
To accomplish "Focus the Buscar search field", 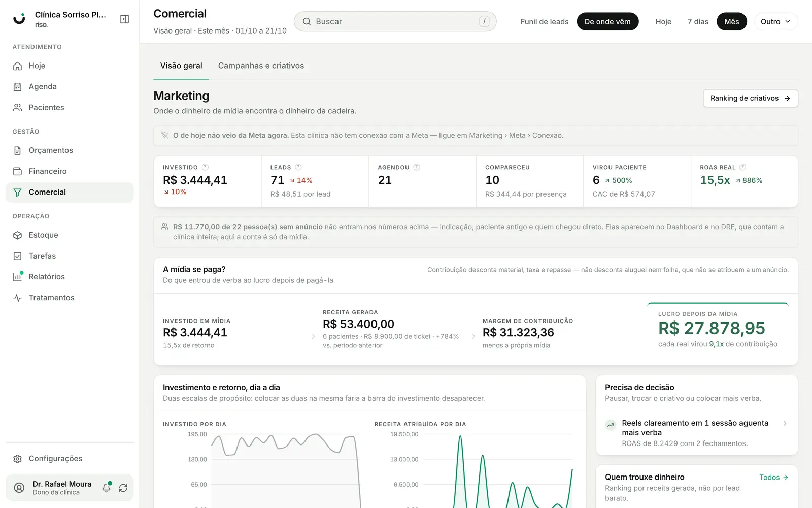I will [395, 22].
